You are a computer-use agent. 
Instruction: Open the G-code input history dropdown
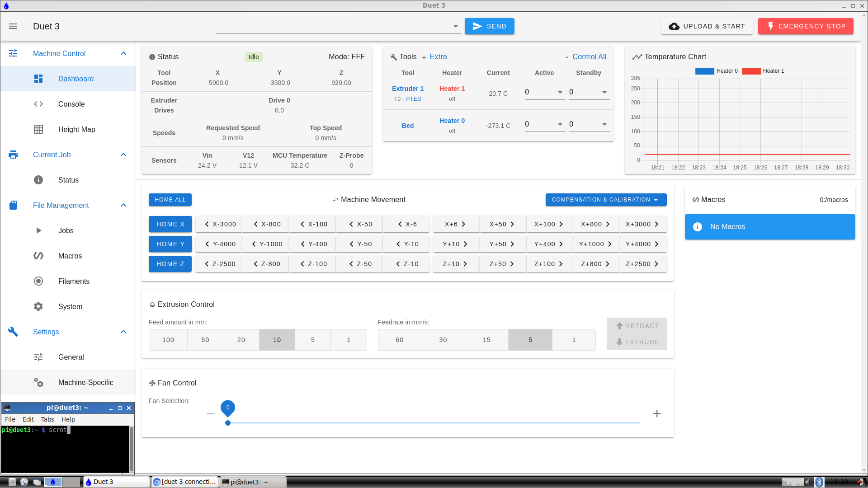point(456,26)
